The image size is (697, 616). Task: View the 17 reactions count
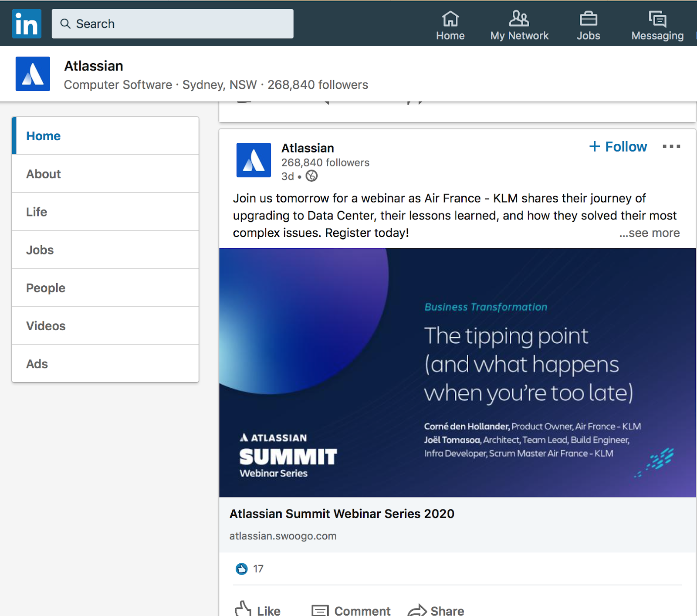[x=258, y=569]
